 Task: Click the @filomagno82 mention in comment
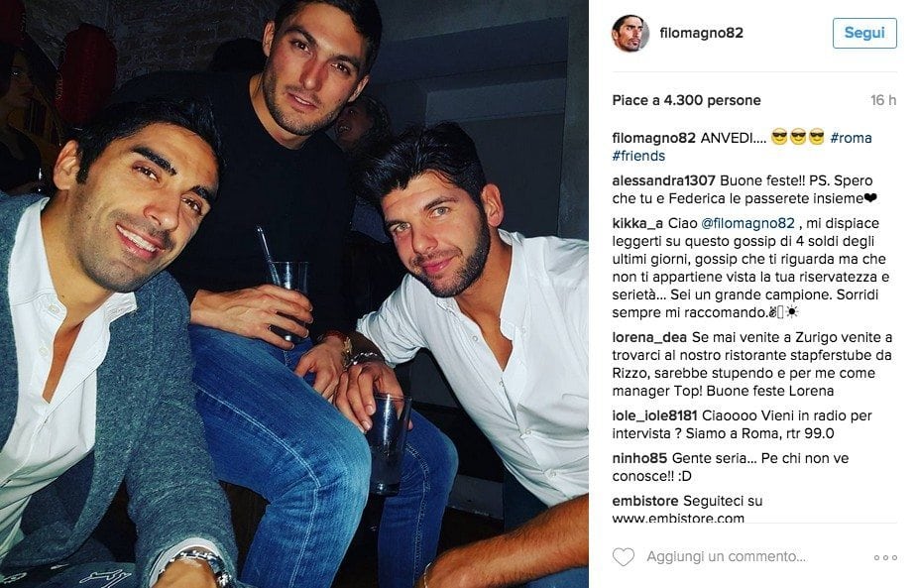pyautogui.click(x=747, y=223)
